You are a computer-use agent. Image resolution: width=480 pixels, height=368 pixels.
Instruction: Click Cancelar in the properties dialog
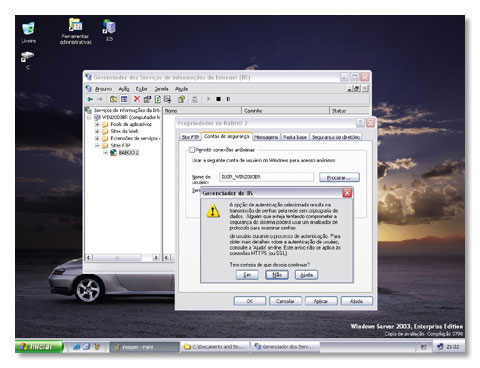[285, 301]
